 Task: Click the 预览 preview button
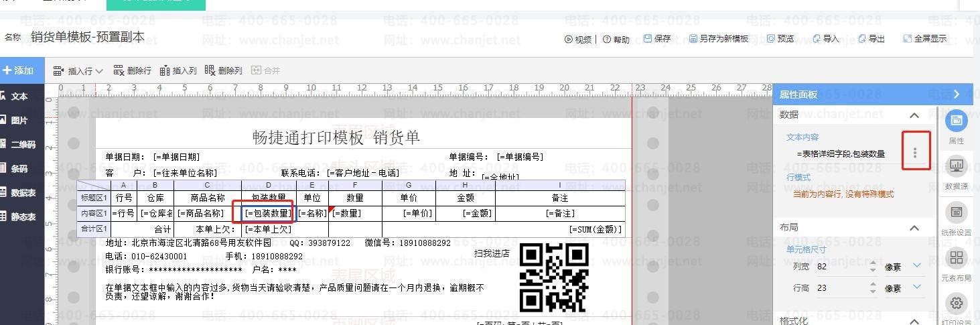780,39
